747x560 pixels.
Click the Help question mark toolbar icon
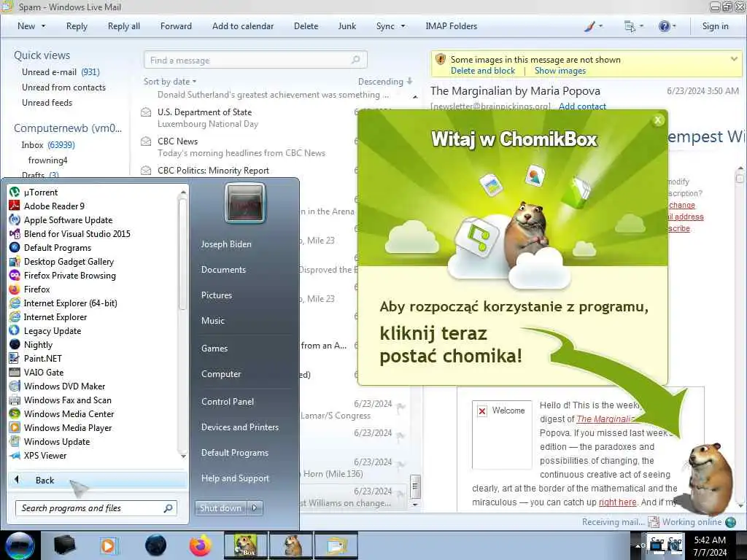pyautogui.click(x=664, y=26)
